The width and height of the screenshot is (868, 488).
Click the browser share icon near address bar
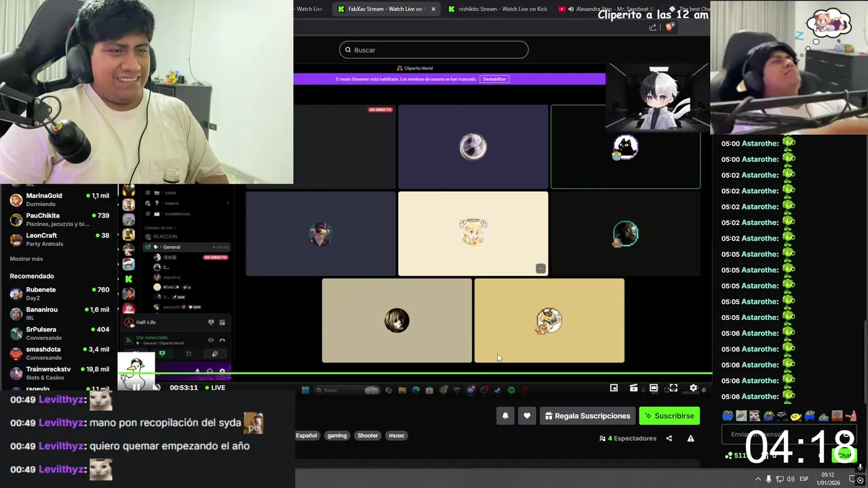tap(652, 27)
